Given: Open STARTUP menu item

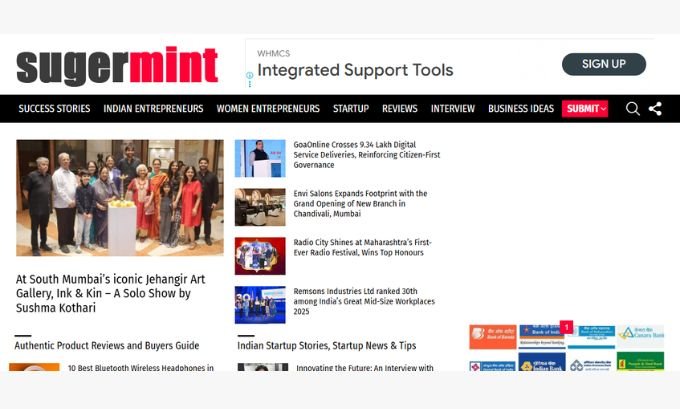Looking at the screenshot, I should 351,108.
